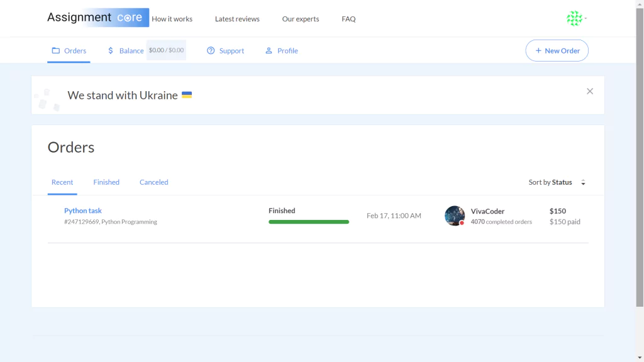Screen dimensions: 644x362
Task: Open the FAQ page
Action: [x=348, y=19]
